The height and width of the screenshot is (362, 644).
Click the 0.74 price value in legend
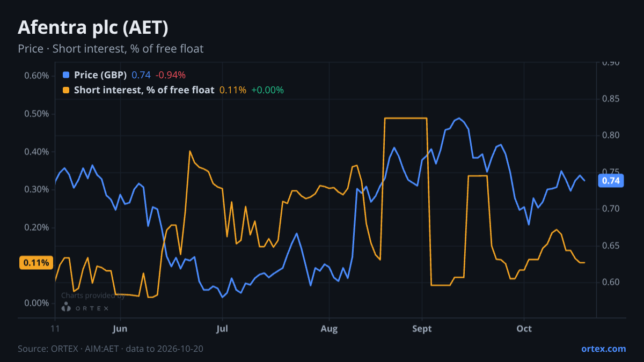click(141, 75)
